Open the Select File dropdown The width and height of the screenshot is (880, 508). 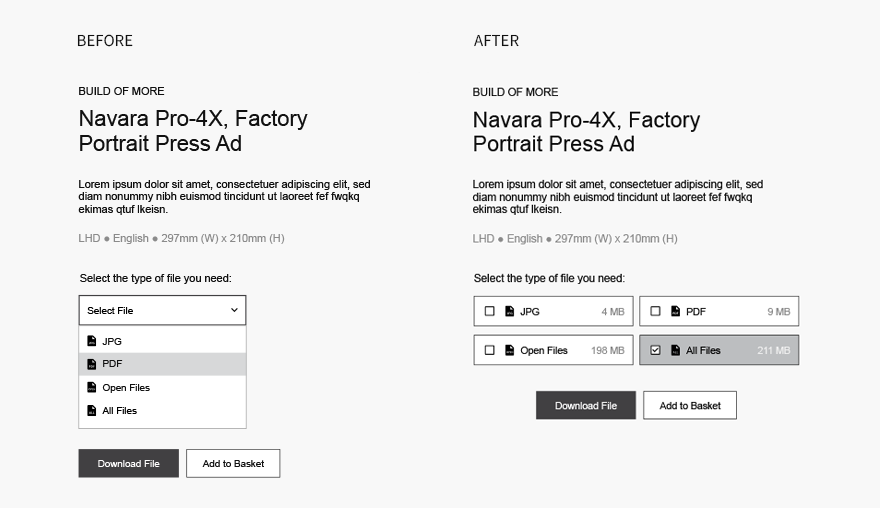(162, 310)
